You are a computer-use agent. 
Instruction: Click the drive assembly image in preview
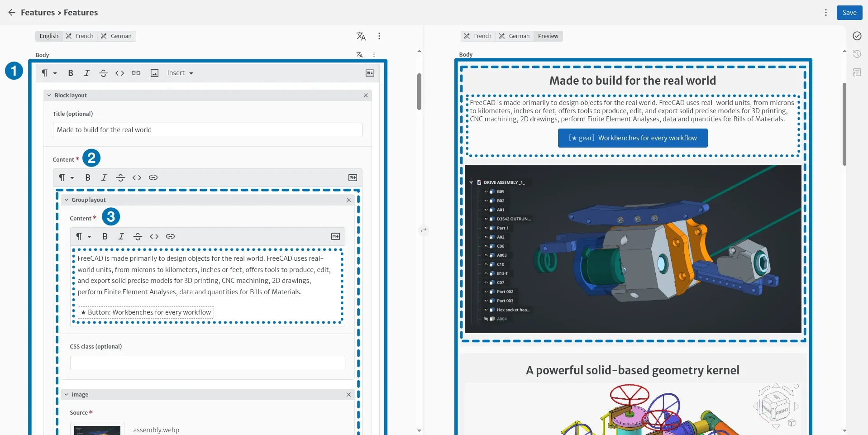coord(633,249)
